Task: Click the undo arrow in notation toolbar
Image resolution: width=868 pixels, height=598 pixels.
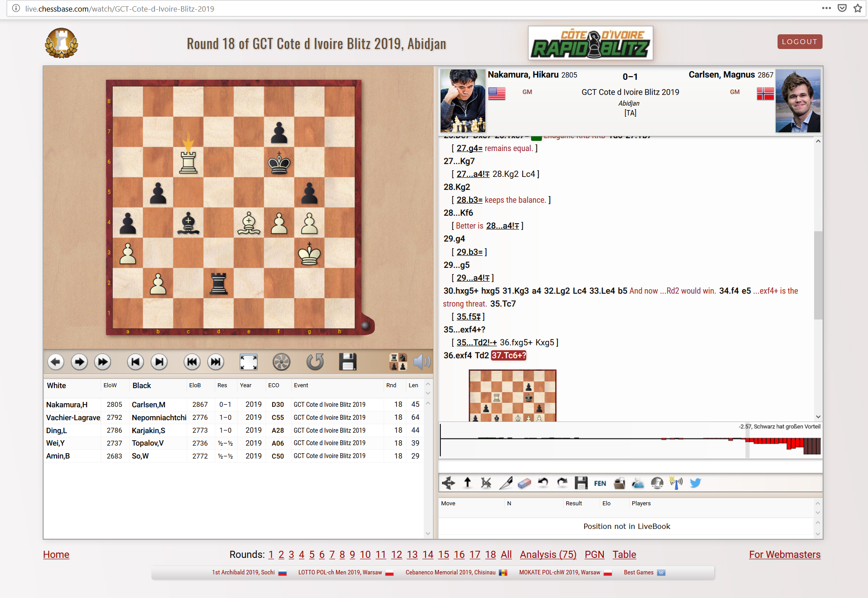Action: click(543, 483)
